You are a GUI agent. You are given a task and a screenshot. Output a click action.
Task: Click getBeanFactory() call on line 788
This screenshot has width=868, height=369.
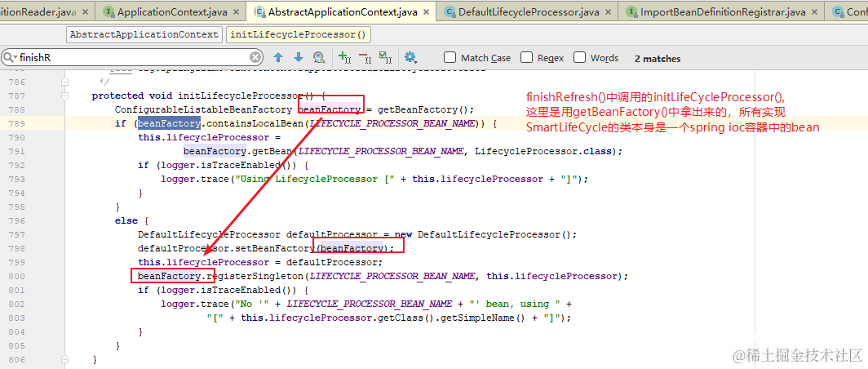(x=423, y=109)
